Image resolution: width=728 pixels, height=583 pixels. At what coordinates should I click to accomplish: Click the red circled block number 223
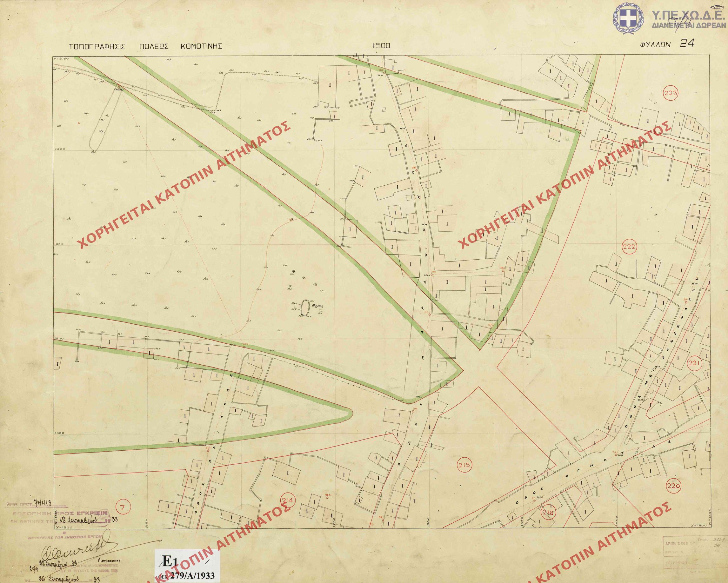pos(670,93)
